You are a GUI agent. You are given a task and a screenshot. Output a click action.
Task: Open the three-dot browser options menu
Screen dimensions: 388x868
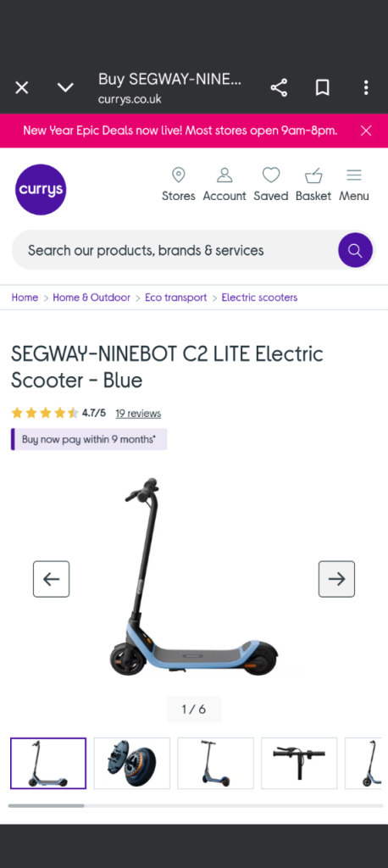pos(366,87)
